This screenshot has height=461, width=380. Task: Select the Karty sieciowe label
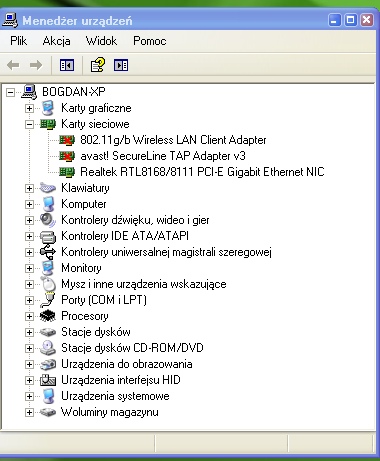click(95, 124)
